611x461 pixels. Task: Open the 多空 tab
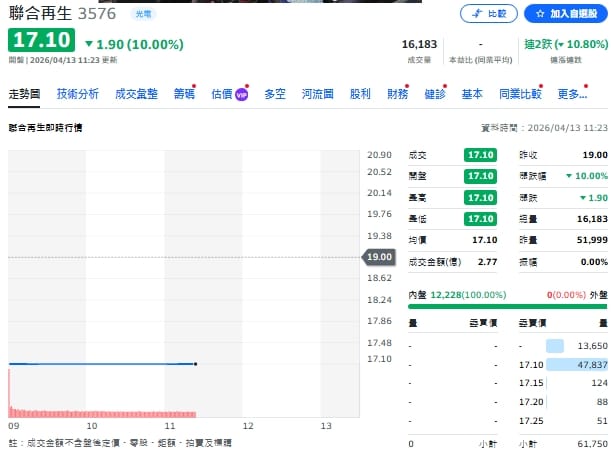pyautogui.click(x=275, y=94)
